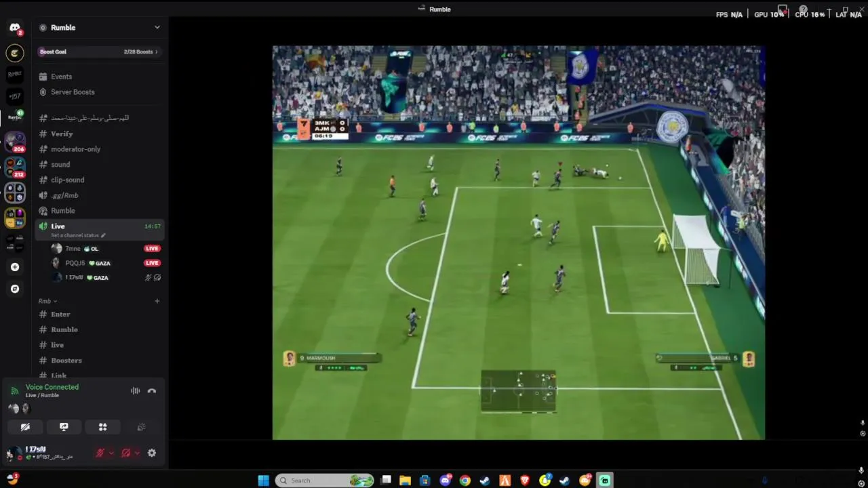Start an activity button
The height and width of the screenshot is (488, 868).
[x=102, y=427]
